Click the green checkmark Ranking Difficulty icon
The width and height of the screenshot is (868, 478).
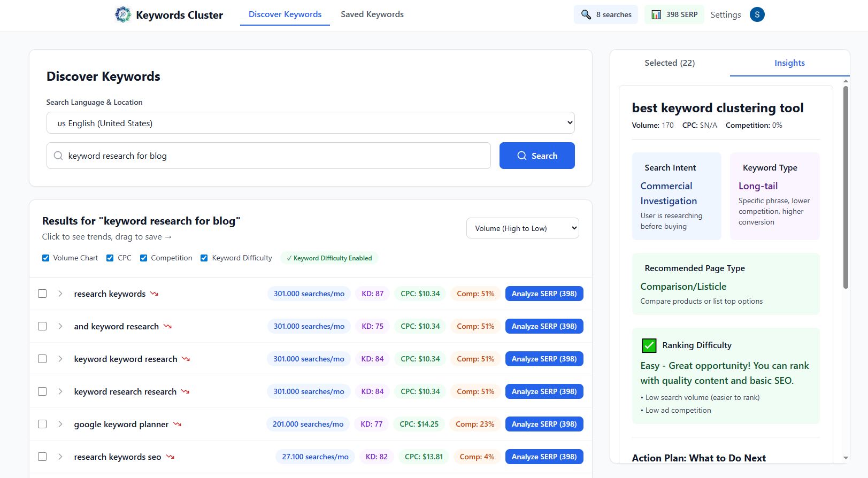click(x=649, y=345)
